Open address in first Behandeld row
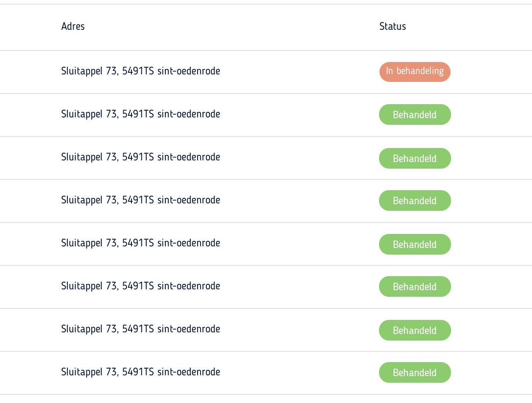532x403 pixels. click(x=141, y=114)
